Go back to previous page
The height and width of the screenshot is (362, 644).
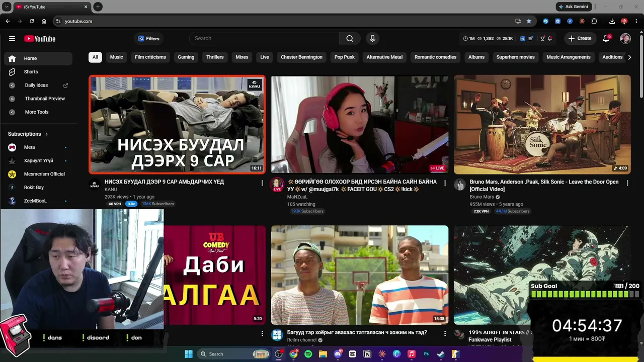point(8,21)
